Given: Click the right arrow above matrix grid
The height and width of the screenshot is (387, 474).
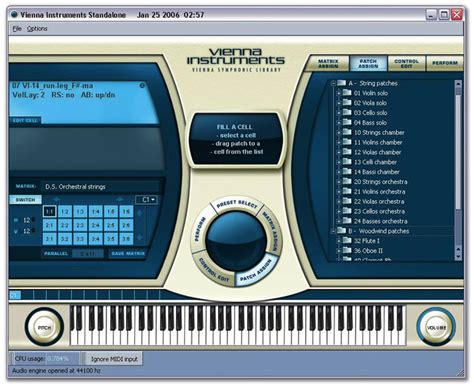Looking at the screenshot, I should pyautogui.click(x=120, y=199).
